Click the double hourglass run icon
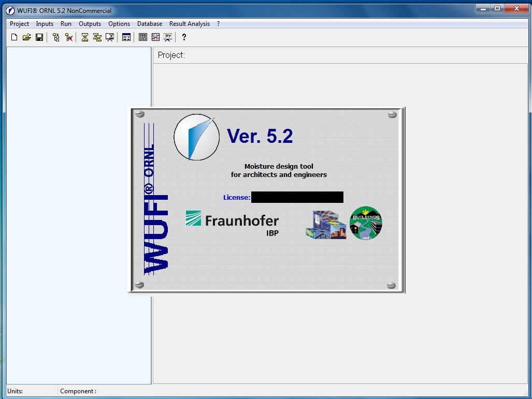This screenshot has width=532, height=399. coord(97,37)
